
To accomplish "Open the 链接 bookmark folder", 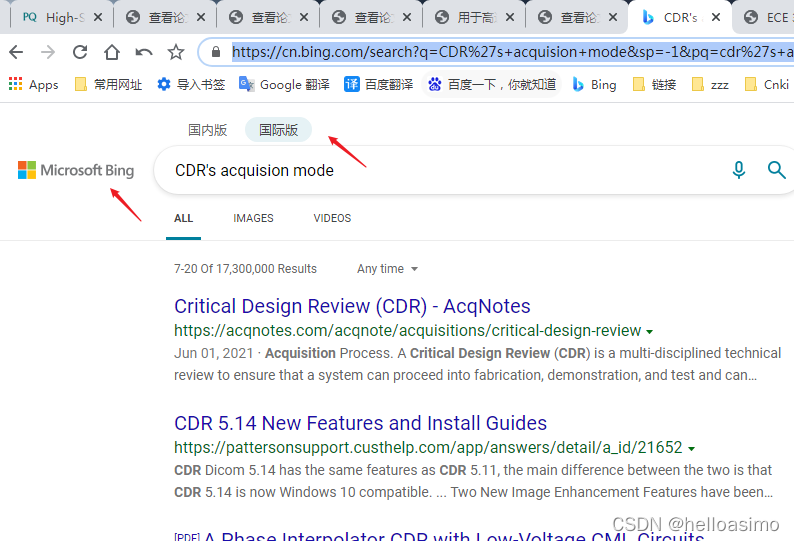I will click(x=655, y=84).
